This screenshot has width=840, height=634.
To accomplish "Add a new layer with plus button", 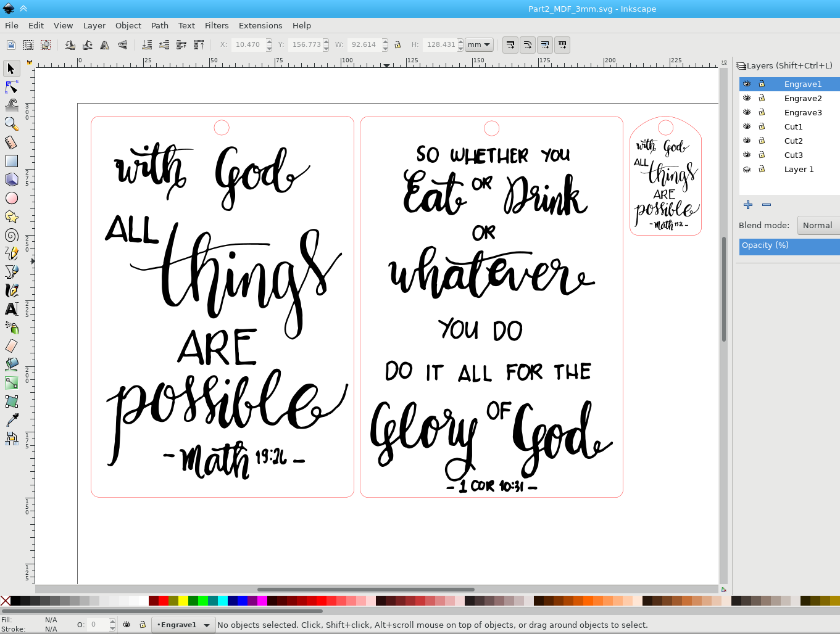I will (748, 205).
